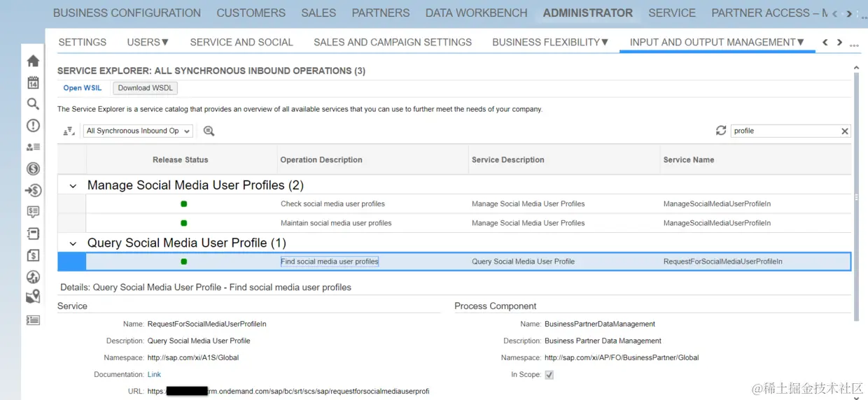Screen dimensions: 868x400
Task: Open the calendar icon in sidebar
Action: coord(33,83)
